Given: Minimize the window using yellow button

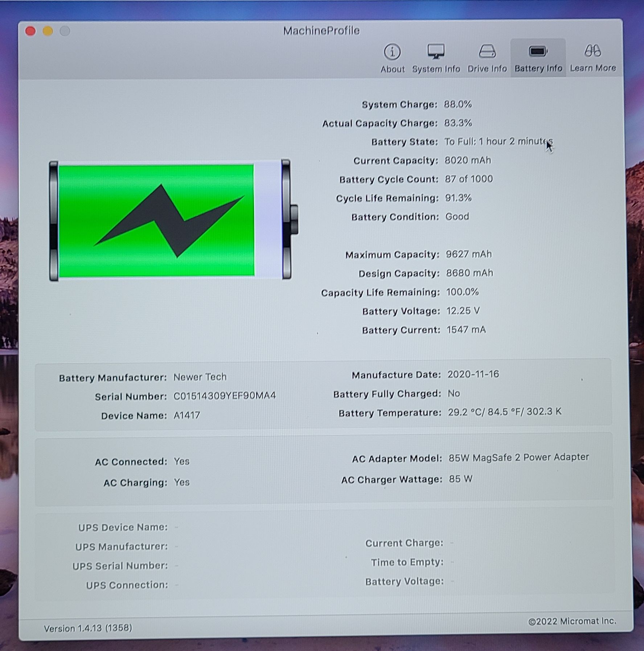Looking at the screenshot, I should pos(48,32).
